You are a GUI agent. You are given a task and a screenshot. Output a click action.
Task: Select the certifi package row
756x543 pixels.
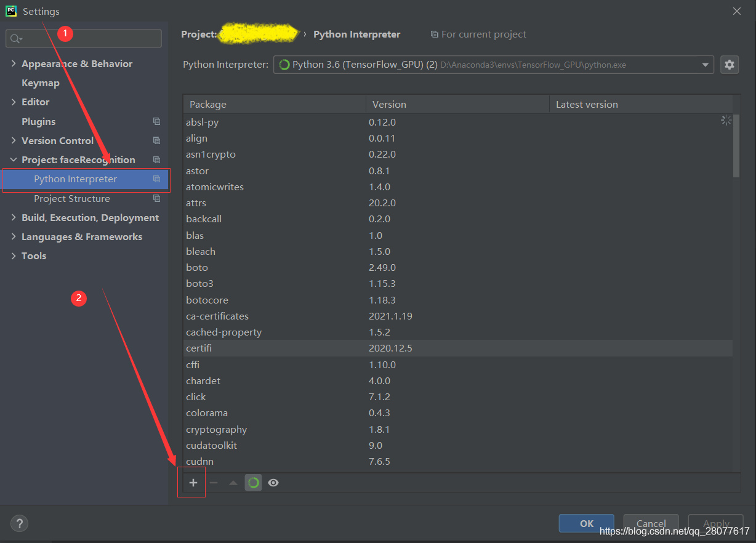tap(457, 348)
